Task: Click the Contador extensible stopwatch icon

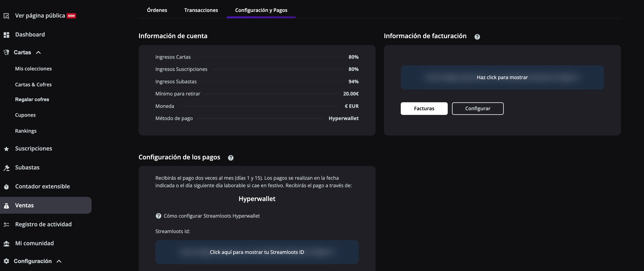Action: (x=7, y=187)
